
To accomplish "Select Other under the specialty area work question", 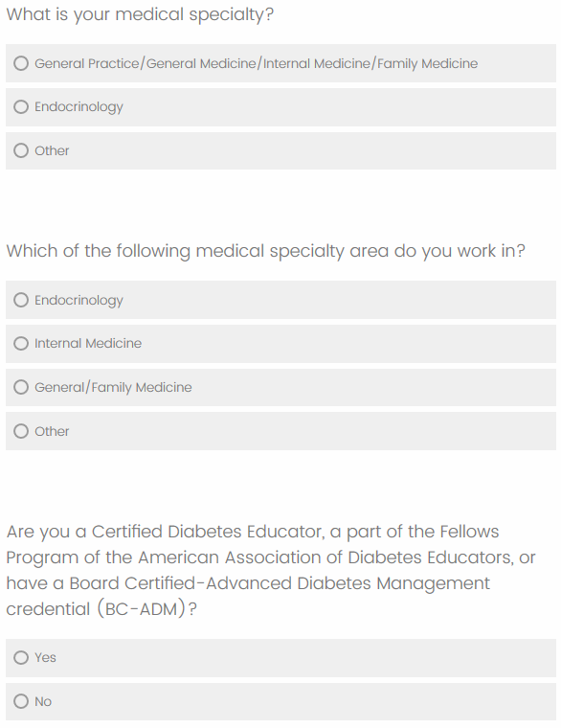I will [x=21, y=431].
